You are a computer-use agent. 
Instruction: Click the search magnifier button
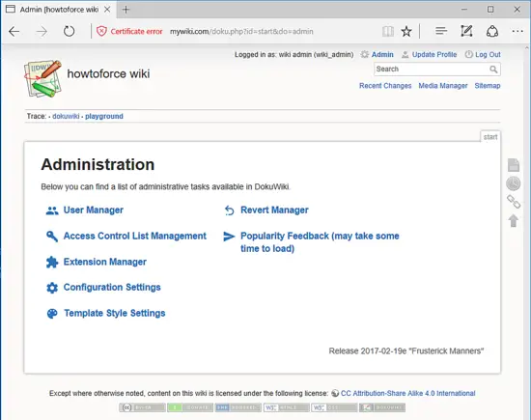click(x=493, y=70)
